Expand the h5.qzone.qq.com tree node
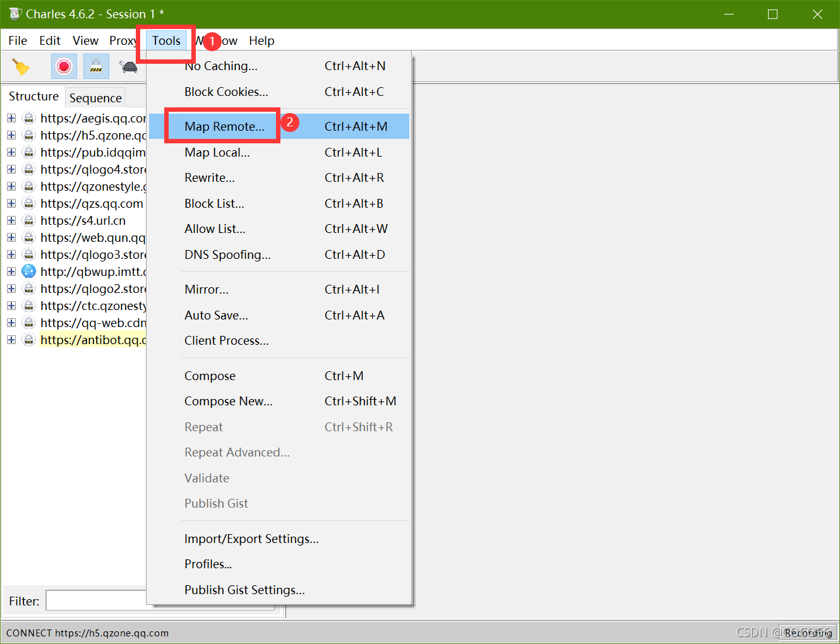This screenshot has width=840, height=644. pos(11,134)
